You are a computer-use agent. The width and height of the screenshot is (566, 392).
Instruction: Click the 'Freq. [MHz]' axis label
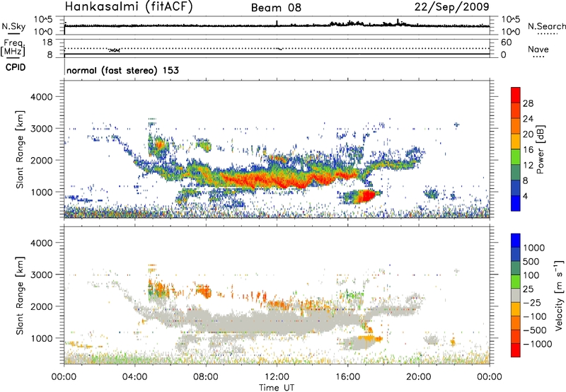pos(13,48)
